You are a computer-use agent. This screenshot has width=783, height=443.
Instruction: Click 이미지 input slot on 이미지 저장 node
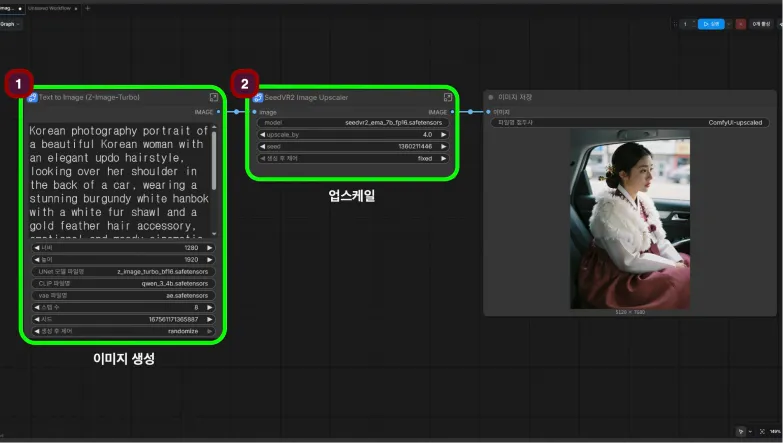[x=488, y=112]
